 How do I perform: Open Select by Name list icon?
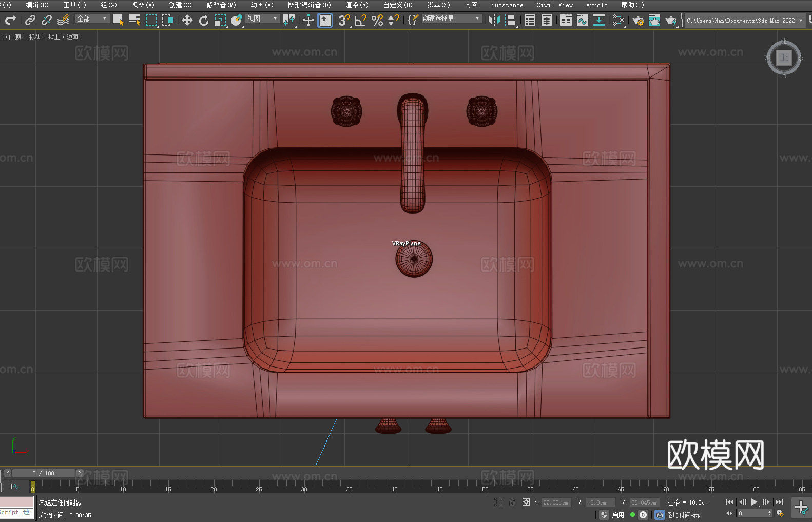tap(134, 20)
